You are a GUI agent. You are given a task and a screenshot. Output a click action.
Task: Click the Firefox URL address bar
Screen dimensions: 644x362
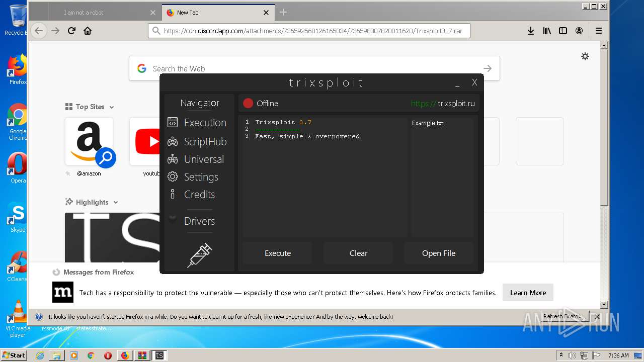309,31
